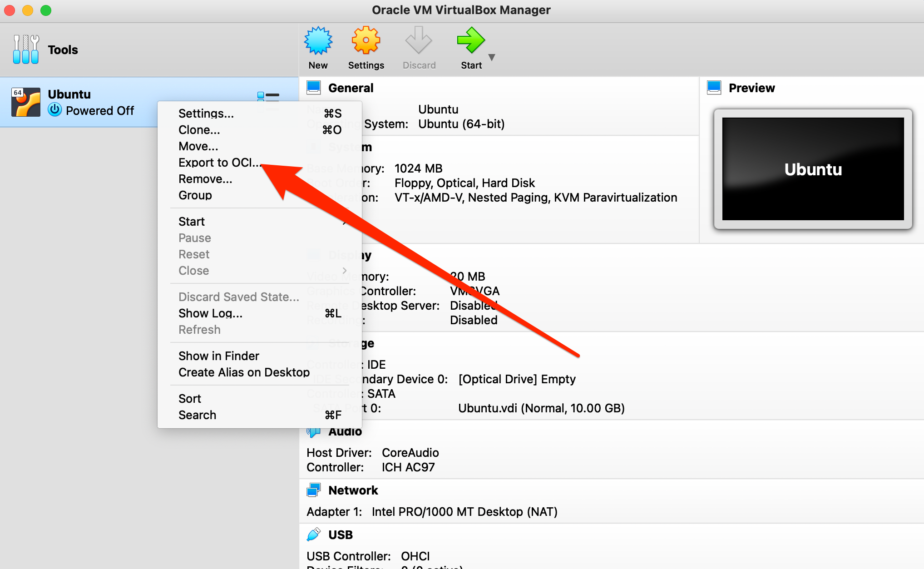Choose Create Alias on Desktop

click(244, 372)
